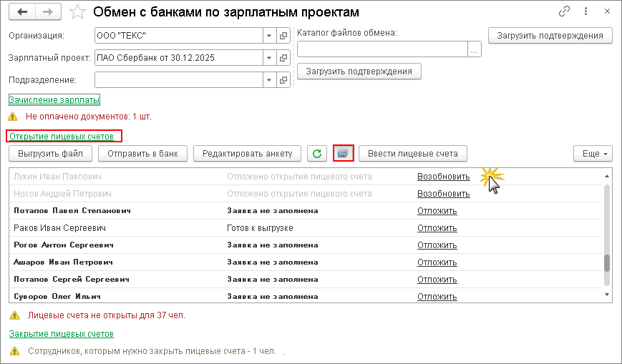Click Возобновить for Лукин Иван Павлович
622x364 pixels.
pyautogui.click(x=443, y=177)
